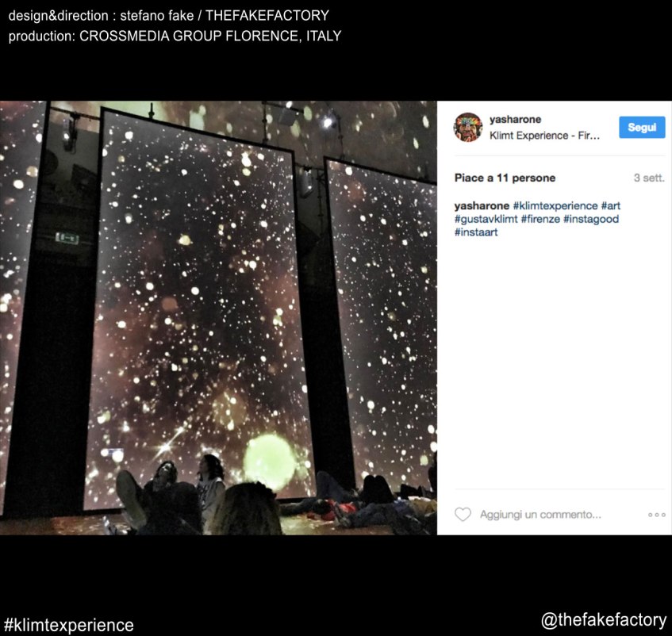
Task: View the Piace a 11 persone likes list
Action: point(505,178)
